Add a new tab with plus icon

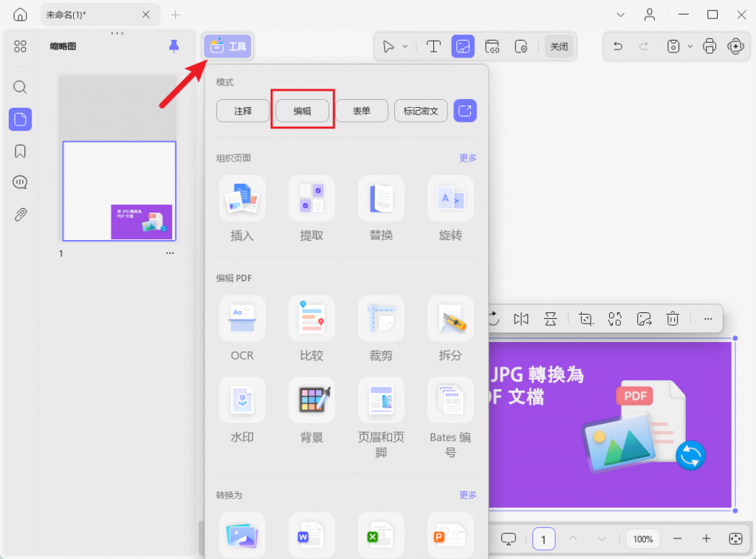click(x=176, y=15)
